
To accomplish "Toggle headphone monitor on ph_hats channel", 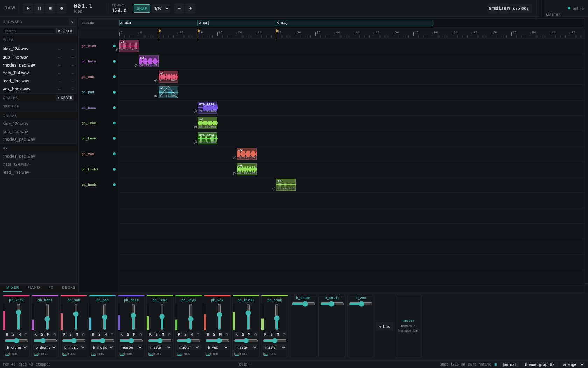I will 55,334.
